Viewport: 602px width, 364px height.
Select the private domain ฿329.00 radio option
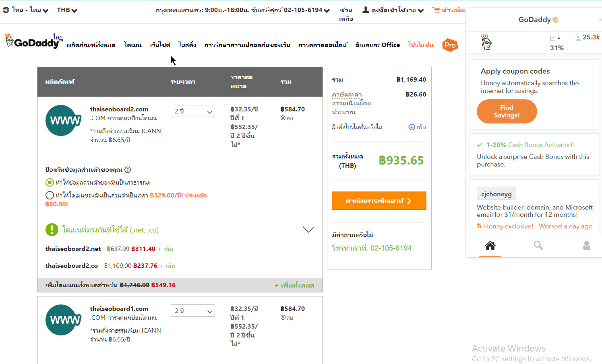[50, 195]
